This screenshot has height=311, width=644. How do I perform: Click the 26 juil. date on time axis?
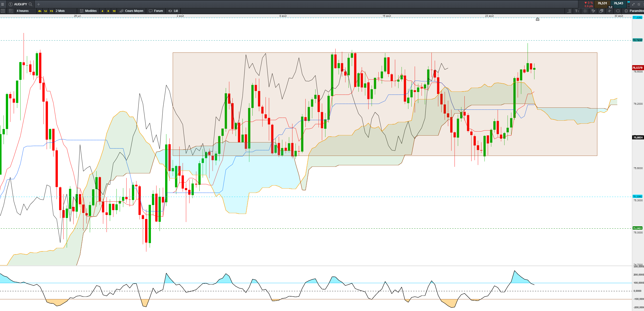[x=78, y=16]
